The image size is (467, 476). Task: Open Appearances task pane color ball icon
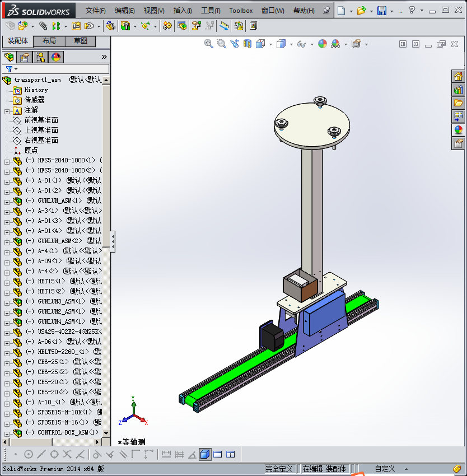(x=458, y=129)
